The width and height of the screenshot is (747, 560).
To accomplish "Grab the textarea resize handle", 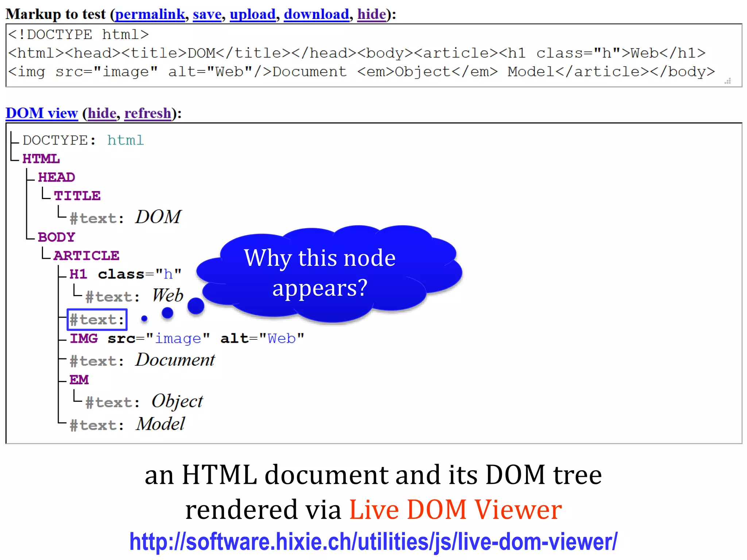I will (728, 81).
